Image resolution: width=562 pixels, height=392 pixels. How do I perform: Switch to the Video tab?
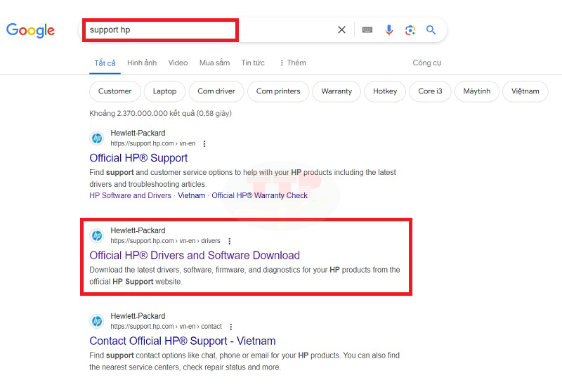[x=178, y=63]
